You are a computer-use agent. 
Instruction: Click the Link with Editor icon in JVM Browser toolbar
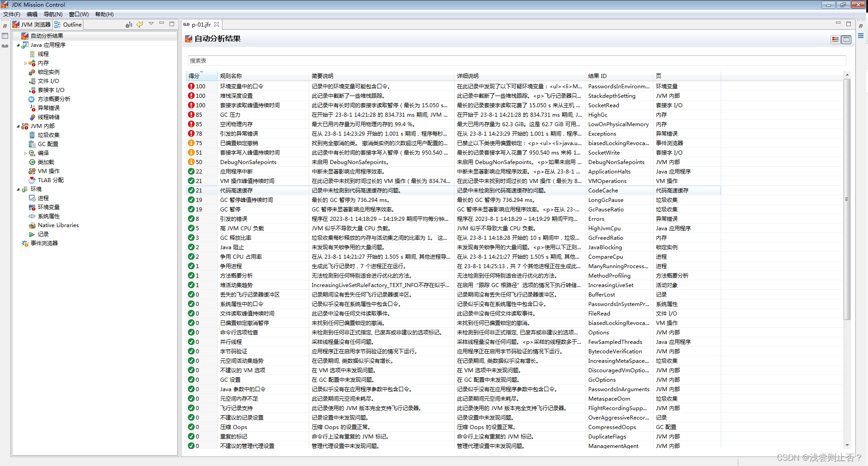point(129,24)
